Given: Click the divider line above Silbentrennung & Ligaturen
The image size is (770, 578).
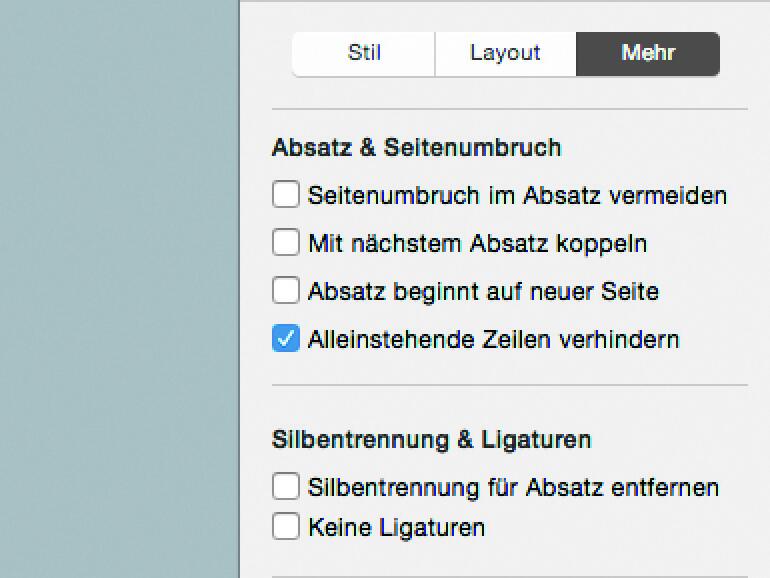Looking at the screenshot, I should pos(509,385).
